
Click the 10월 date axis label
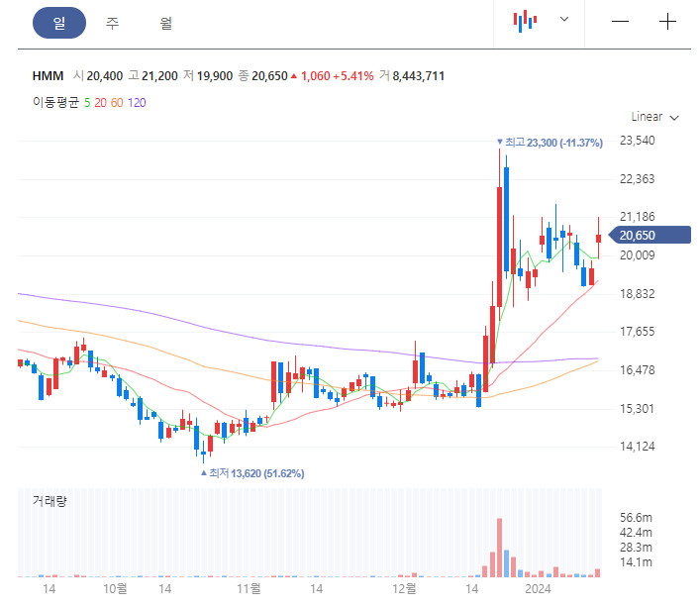pyautogui.click(x=115, y=589)
